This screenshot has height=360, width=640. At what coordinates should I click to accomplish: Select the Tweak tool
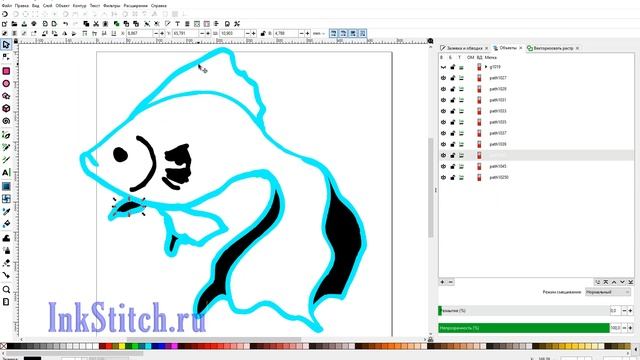pos(6,238)
